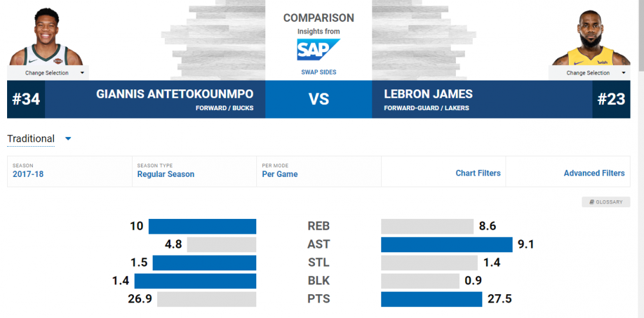The image size is (644, 318).
Task: Change the Regular Season type filter
Action: point(166,174)
